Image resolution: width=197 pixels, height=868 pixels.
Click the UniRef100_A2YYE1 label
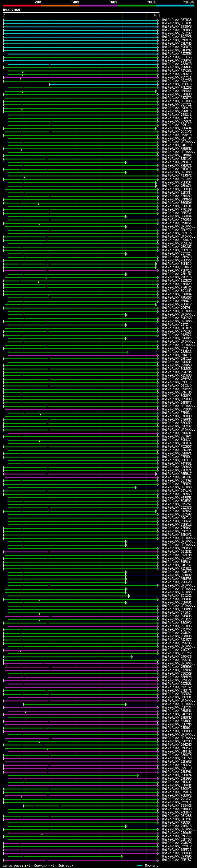coord(177,78)
